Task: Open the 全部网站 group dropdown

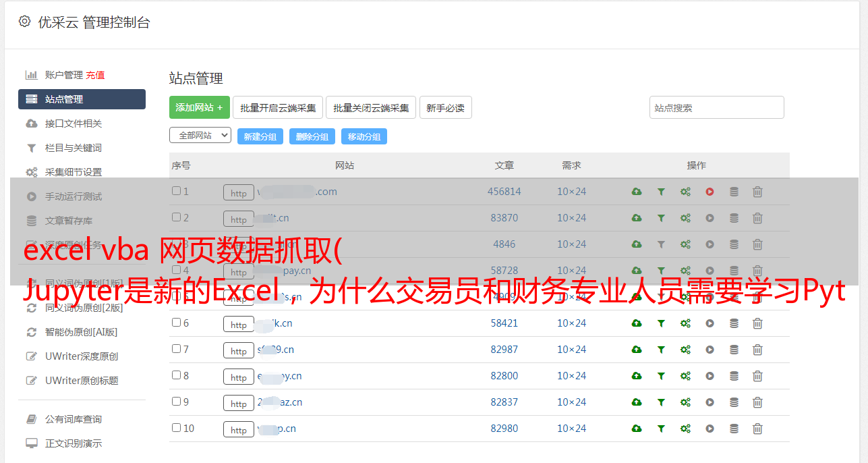Action: [x=200, y=136]
